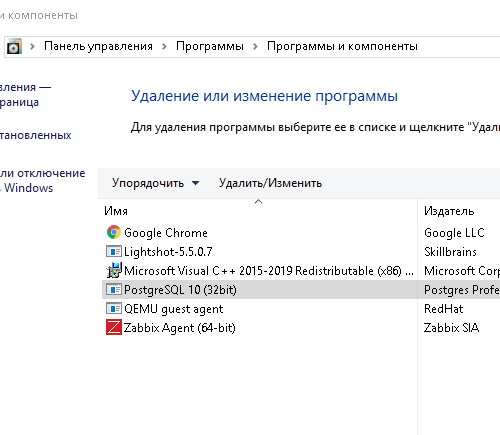This screenshot has width=500, height=435.
Task: Select the Lightshot-5.5.0.7 entry
Action: pos(168,252)
